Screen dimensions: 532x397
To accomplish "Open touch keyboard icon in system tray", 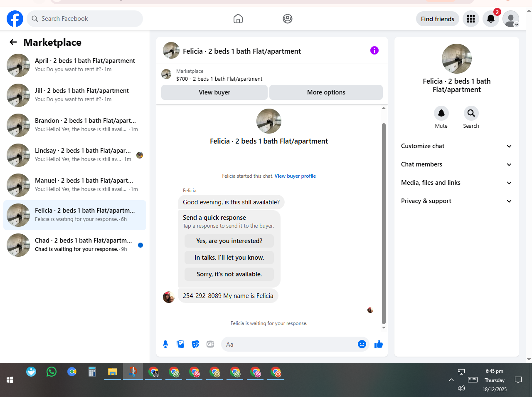I will point(473,380).
